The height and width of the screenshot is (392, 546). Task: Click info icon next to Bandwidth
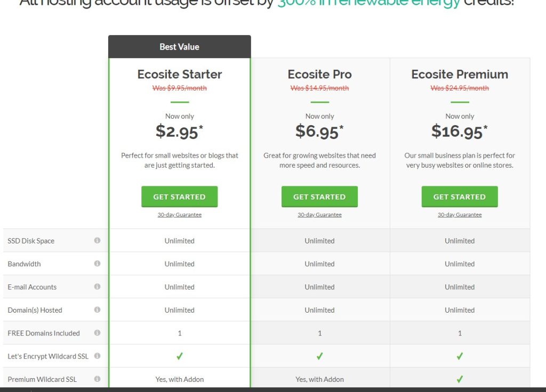tap(97, 263)
